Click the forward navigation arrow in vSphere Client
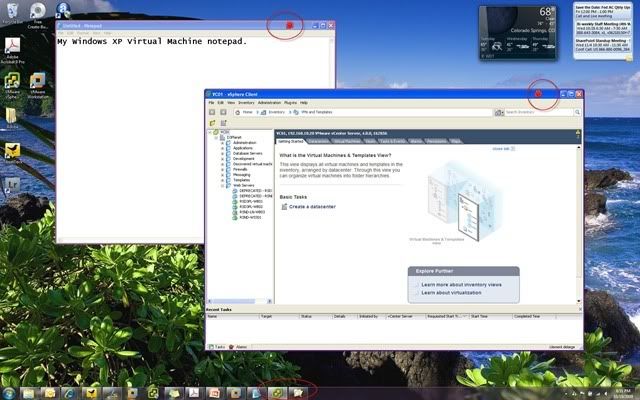This screenshot has height=400, width=640. pos(223,112)
